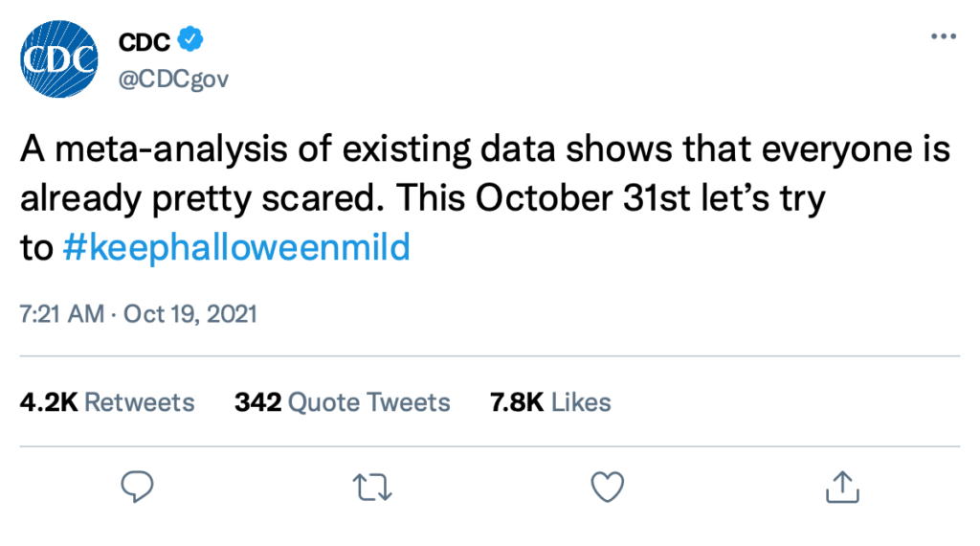This screenshot has width=980, height=546.
Task: Like the tweet with the heart icon
Action: coord(606,487)
